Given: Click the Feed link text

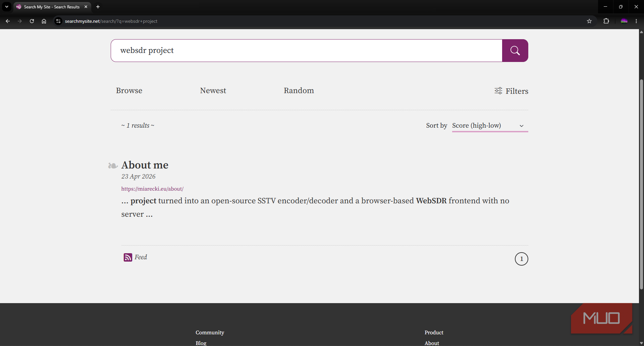Looking at the screenshot, I should (x=141, y=257).
